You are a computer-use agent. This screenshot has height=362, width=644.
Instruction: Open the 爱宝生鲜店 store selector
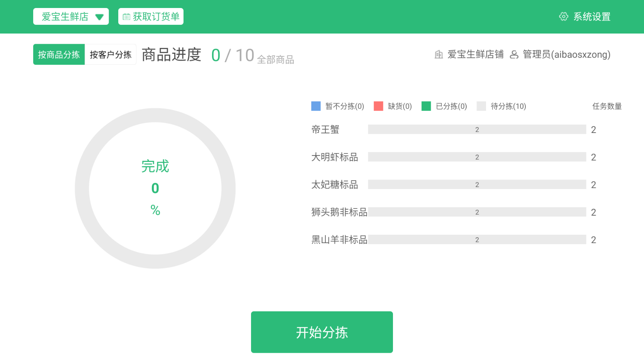(x=65, y=17)
